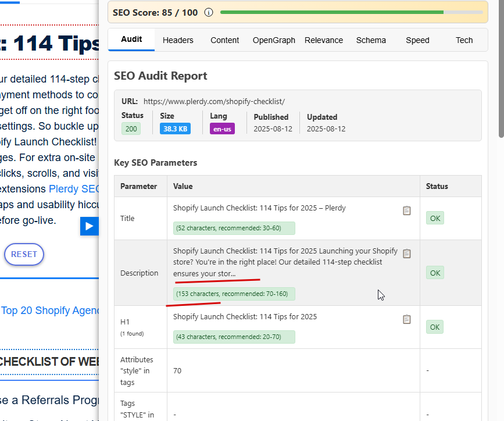This screenshot has width=504, height=421.
Task: Open the Schema tab
Action: (x=371, y=40)
